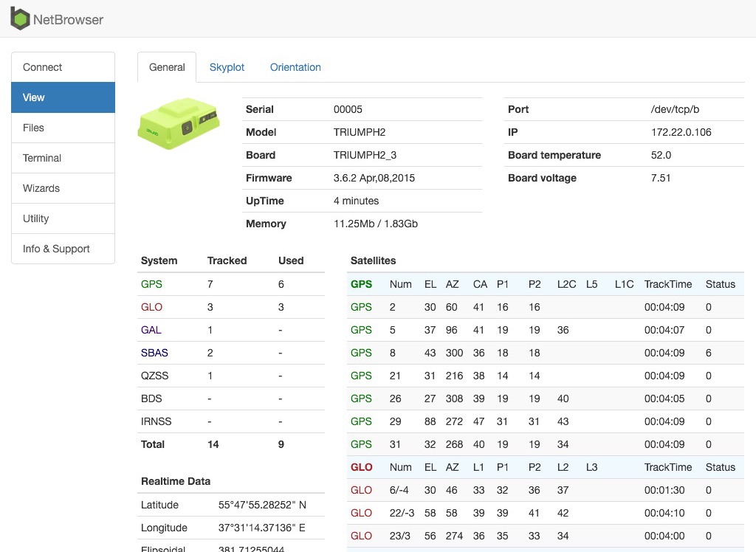Click GLO in the System table

(151, 307)
